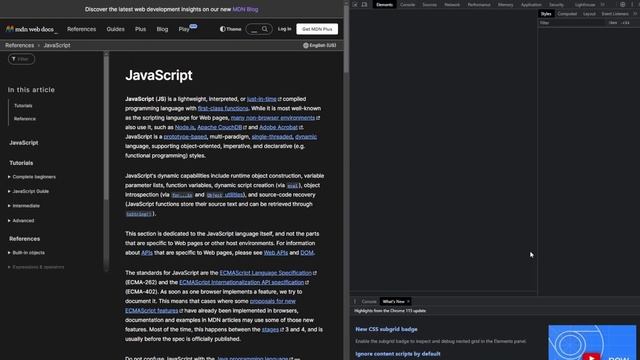Switch to the Application panel tab

[x=531, y=4]
